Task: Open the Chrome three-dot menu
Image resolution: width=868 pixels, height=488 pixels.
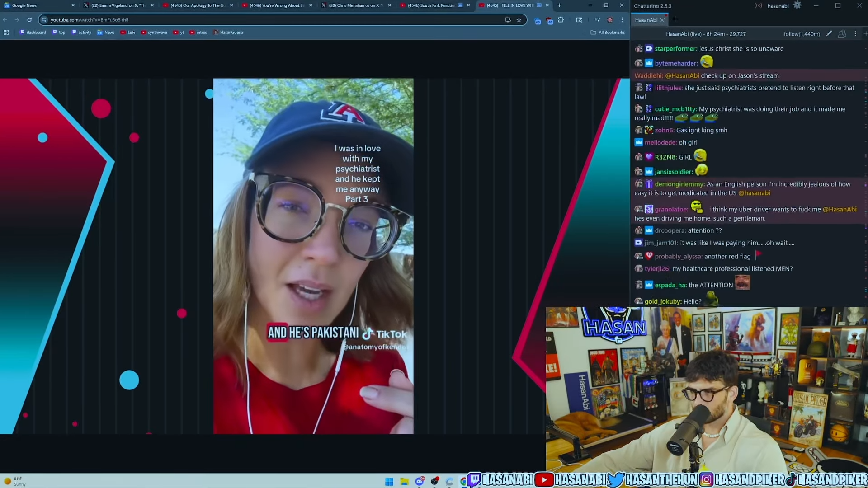Action: pos(622,20)
